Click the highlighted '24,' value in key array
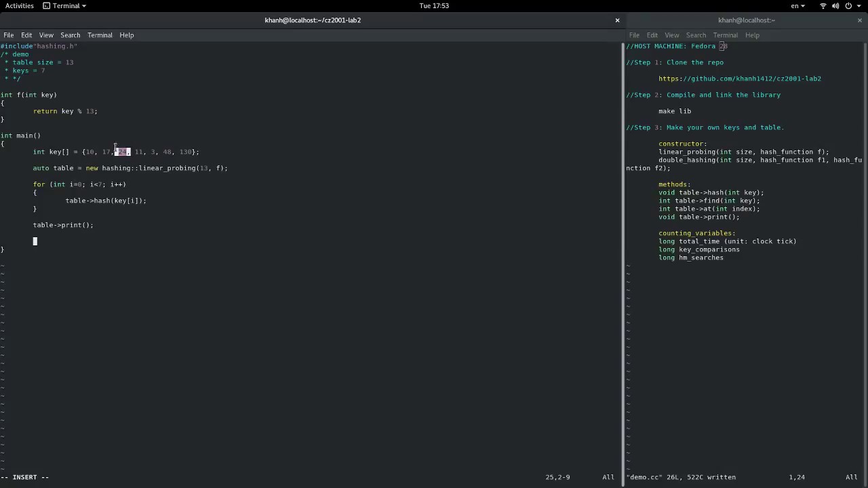868x488 pixels. click(122, 152)
